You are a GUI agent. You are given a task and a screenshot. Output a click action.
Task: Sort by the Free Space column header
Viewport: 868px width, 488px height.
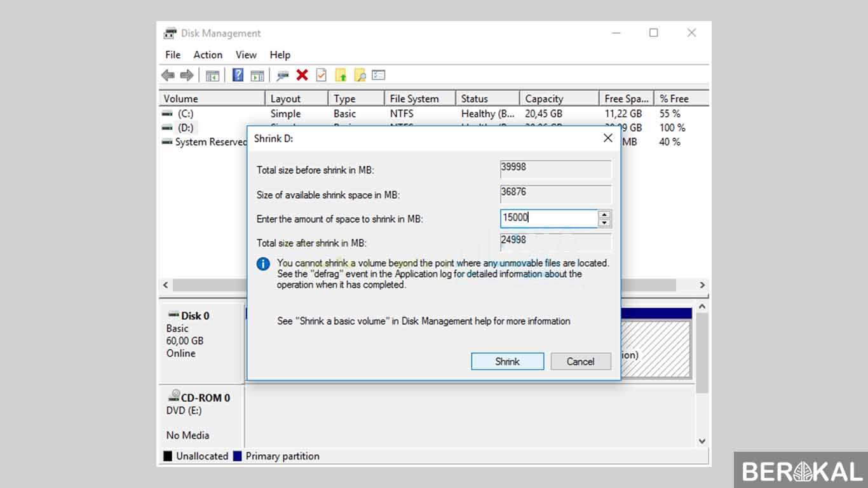click(627, 98)
